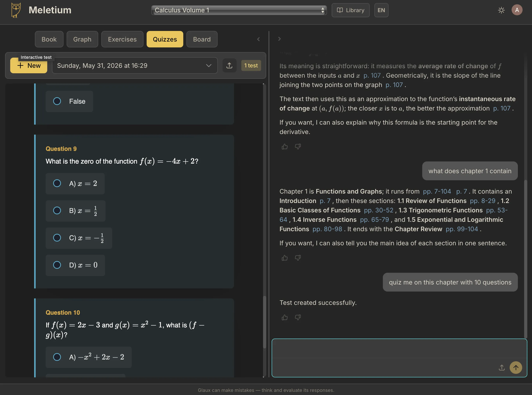The width and height of the screenshot is (532, 395).
Task: Click the export test upload icon
Action: 229,65
